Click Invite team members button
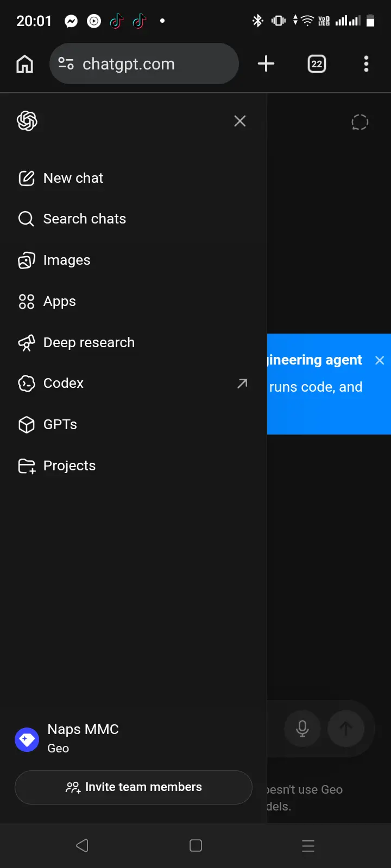The image size is (391, 868). [x=134, y=787]
